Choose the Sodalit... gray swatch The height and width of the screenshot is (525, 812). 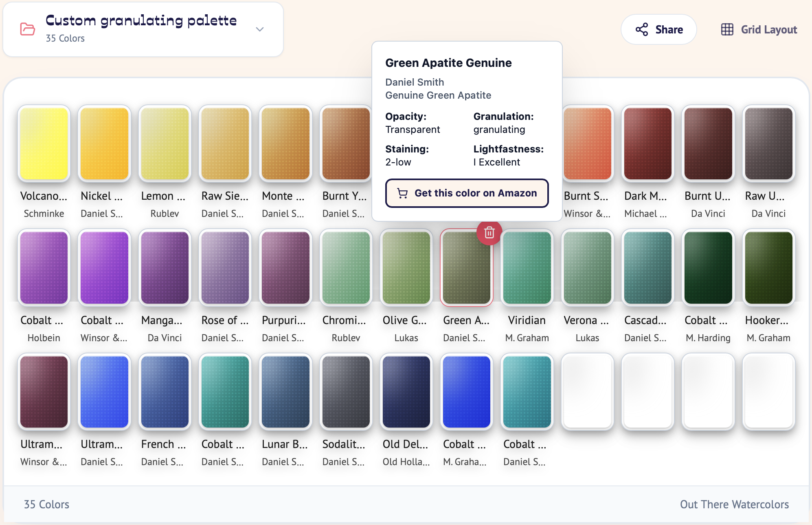tap(346, 392)
